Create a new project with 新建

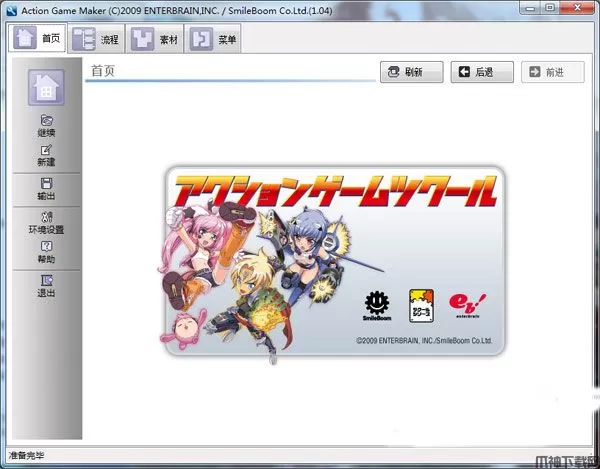[x=46, y=155]
